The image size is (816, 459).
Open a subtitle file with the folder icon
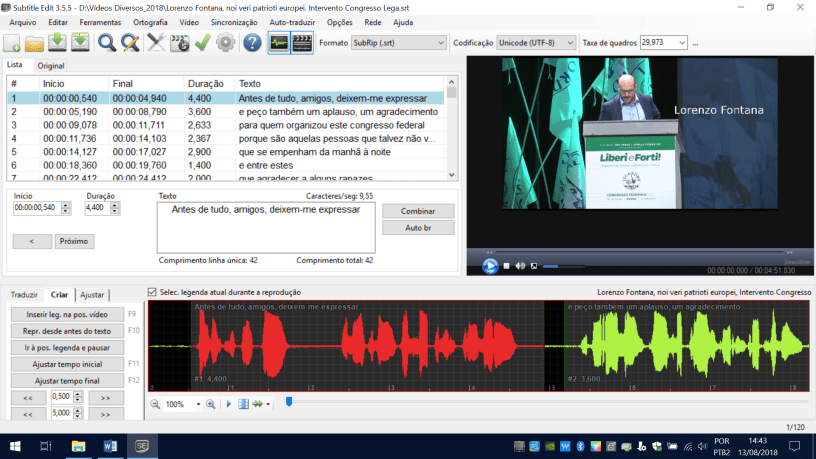[x=34, y=43]
